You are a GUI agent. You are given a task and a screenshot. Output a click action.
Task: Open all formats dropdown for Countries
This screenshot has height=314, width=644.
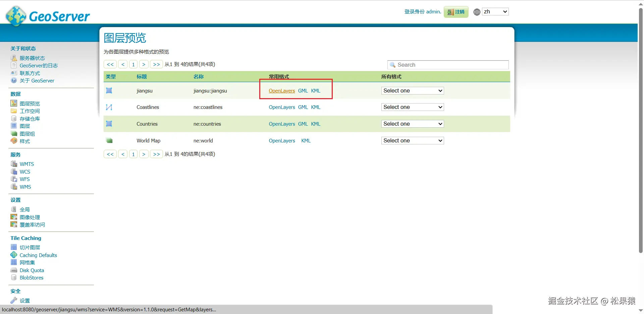pos(413,124)
